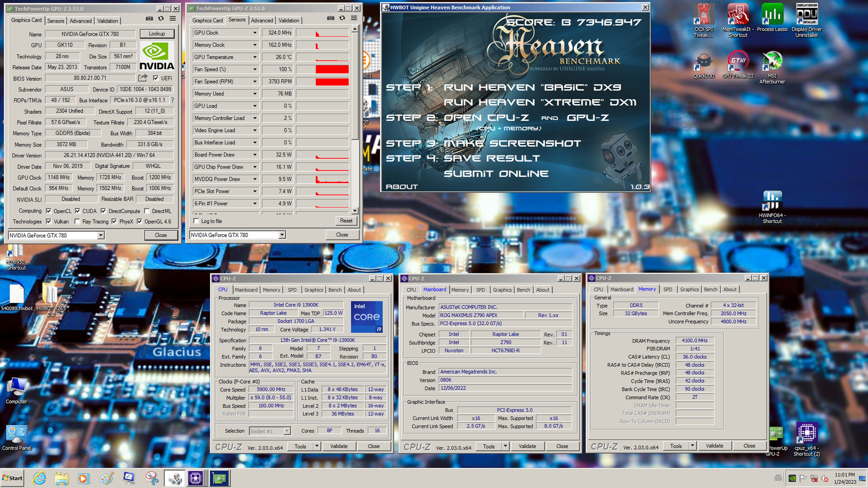
Task: Open cpuz_x64 Shortcut (2) desktop icon
Action: 807,439
